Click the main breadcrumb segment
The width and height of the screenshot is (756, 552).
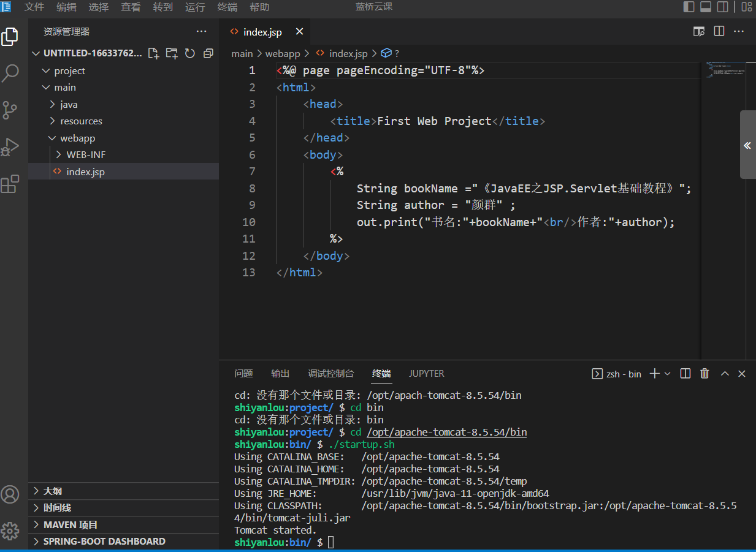point(242,54)
